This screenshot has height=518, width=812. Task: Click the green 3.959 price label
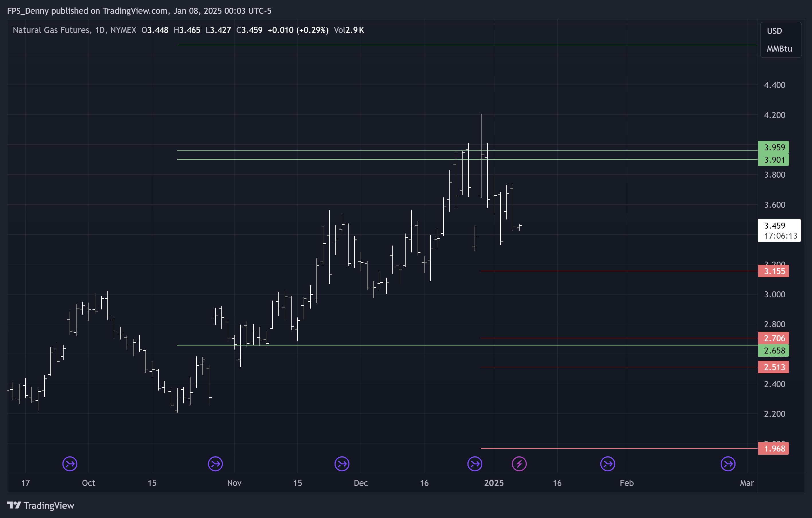pos(774,147)
